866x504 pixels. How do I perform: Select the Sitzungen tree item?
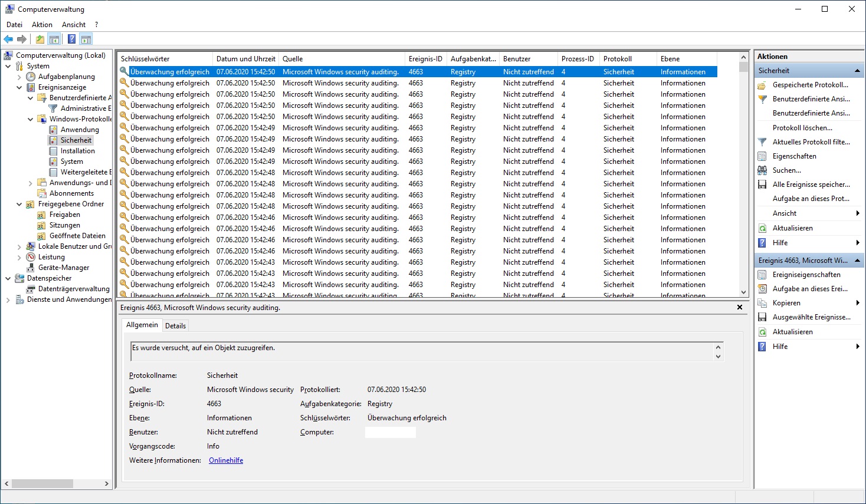tap(65, 225)
